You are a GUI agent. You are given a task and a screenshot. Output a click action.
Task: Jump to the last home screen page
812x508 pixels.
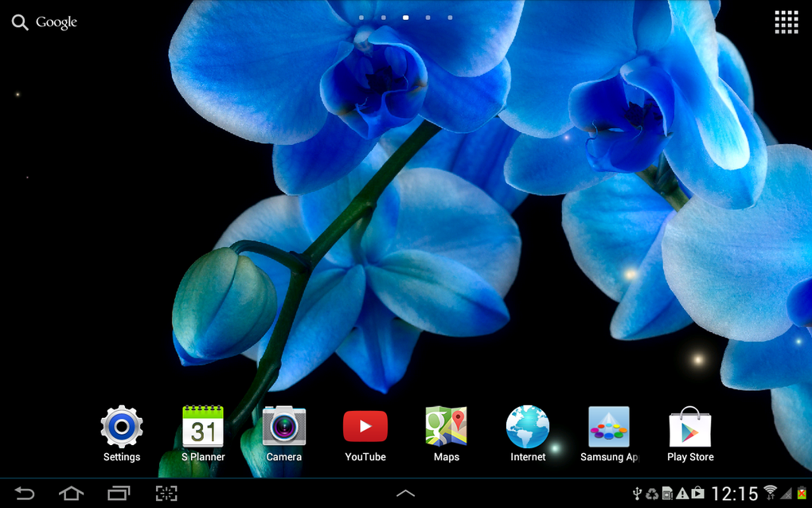coord(450,17)
